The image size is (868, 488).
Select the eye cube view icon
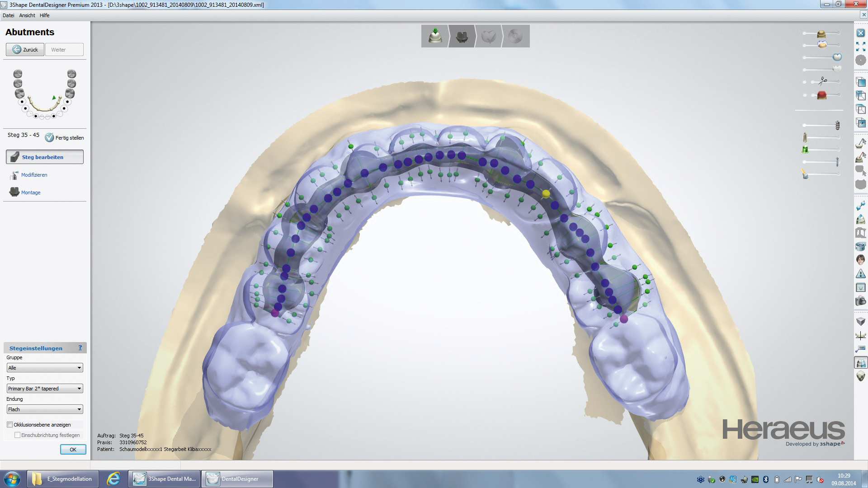tap(861, 123)
